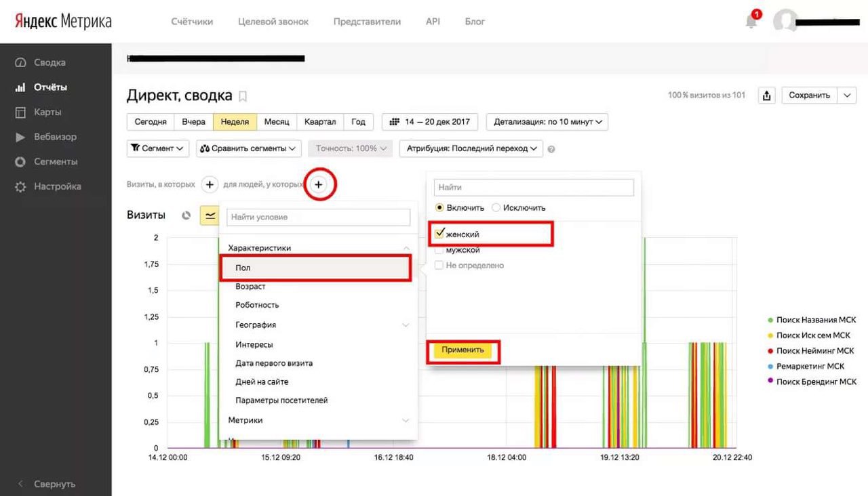This screenshot has height=496, width=868.
Task: Select the Исключить radio button
Action: tap(496, 207)
